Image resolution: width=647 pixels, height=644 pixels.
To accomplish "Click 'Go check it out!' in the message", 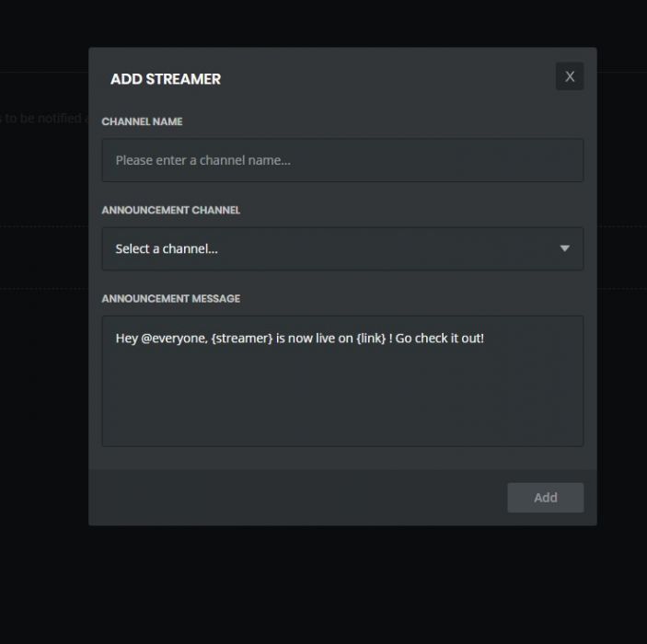I will pos(440,339).
